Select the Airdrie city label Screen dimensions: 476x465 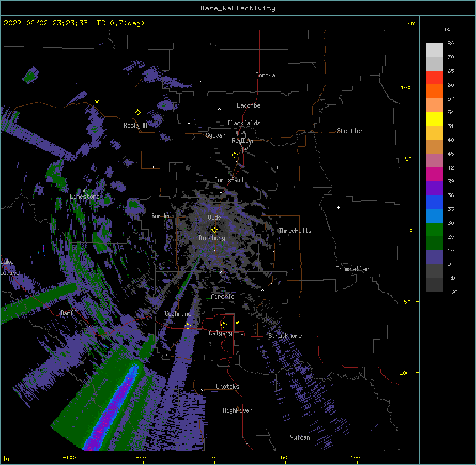223,297
